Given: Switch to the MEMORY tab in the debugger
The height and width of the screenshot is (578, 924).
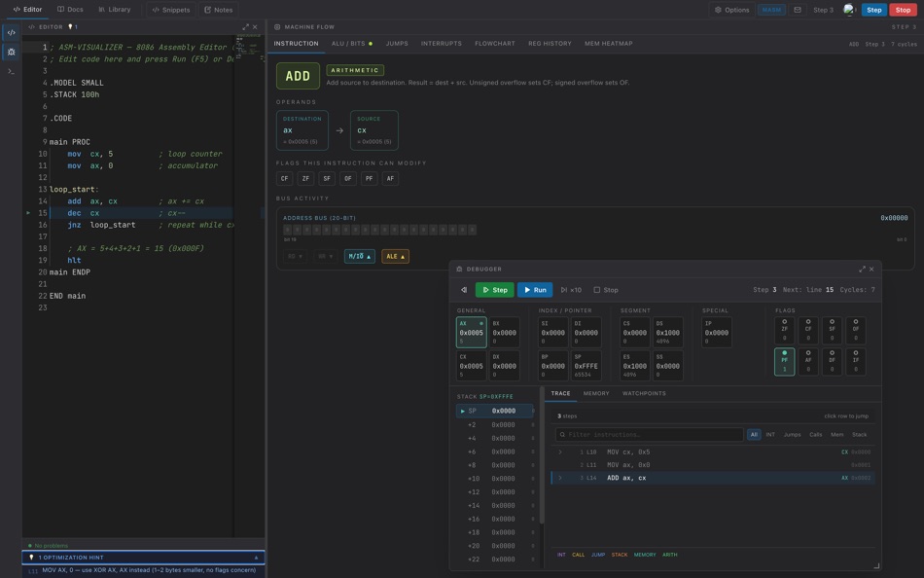Looking at the screenshot, I should click(x=596, y=393).
